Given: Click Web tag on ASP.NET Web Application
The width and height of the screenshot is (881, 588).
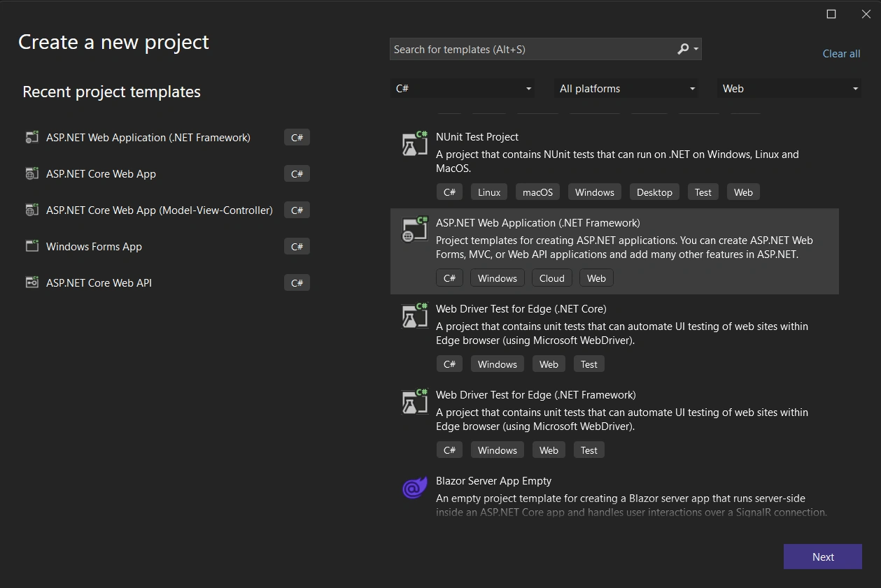Looking at the screenshot, I should tap(597, 278).
